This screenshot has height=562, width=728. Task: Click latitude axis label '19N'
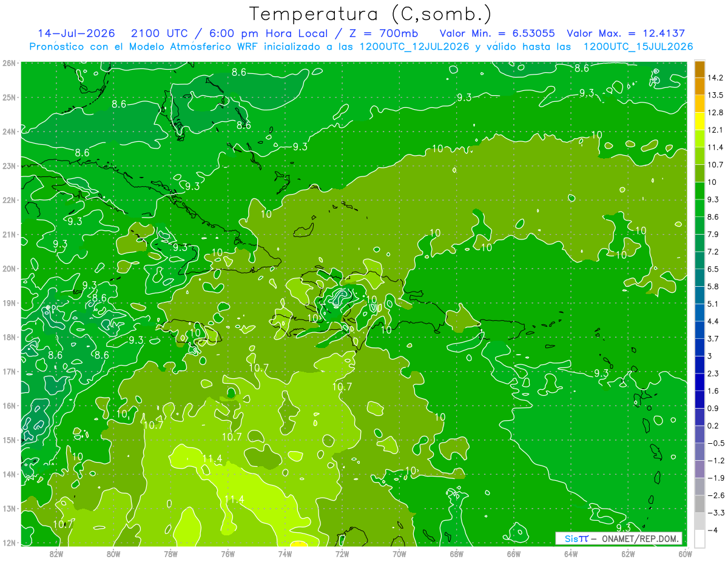[x=8, y=303]
